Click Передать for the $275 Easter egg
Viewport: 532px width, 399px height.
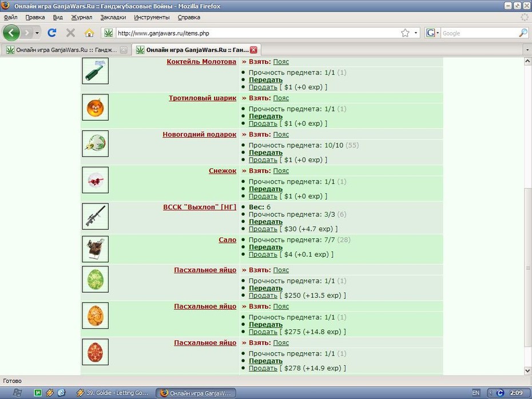pyautogui.click(x=265, y=325)
